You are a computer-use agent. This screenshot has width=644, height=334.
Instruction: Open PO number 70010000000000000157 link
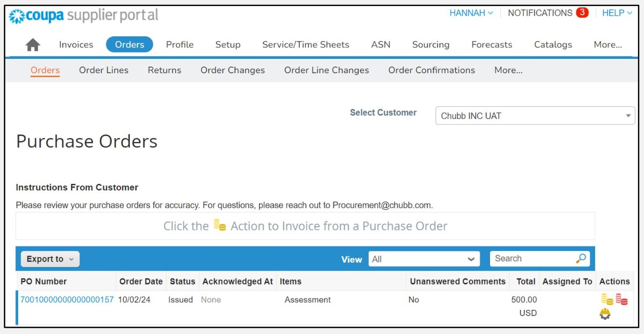click(67, 300)
